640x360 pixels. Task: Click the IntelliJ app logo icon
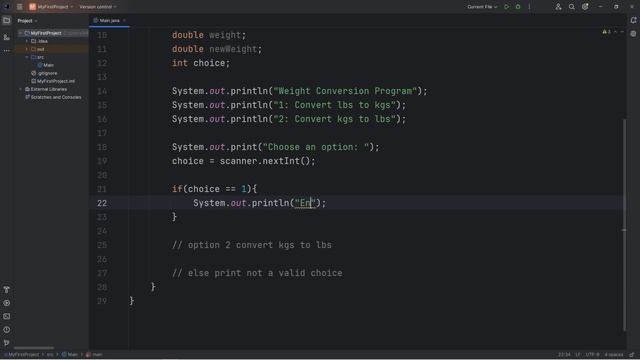[x=6, y=7]
